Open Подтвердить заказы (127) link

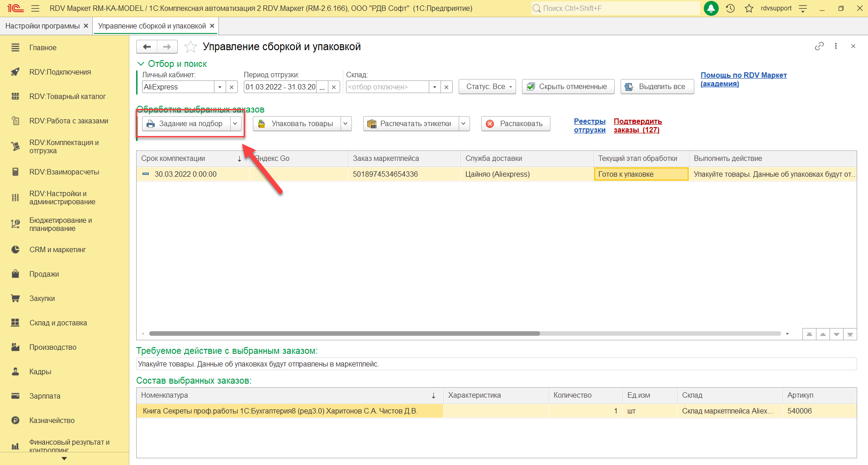[x=638, y=126]
